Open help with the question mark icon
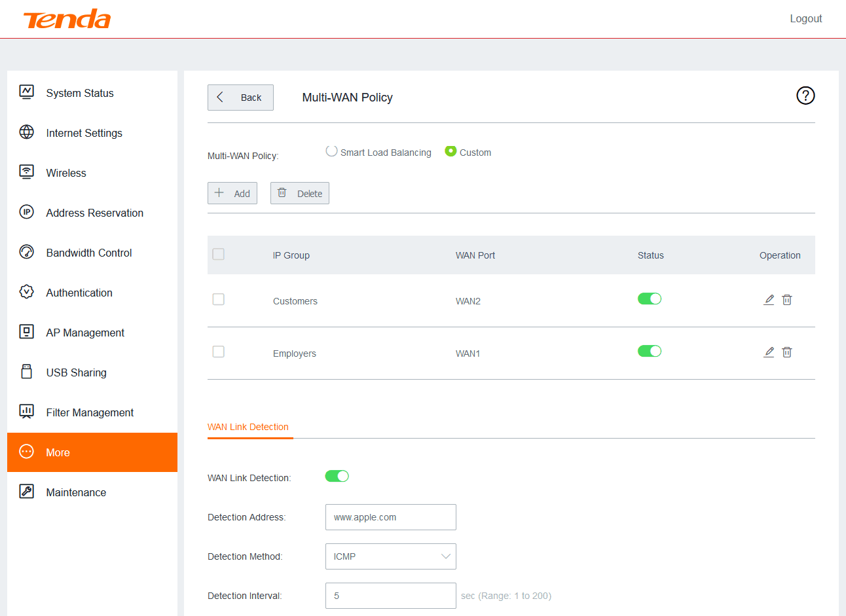The width and height of the screenshot is (846, 616). point(805,96)
